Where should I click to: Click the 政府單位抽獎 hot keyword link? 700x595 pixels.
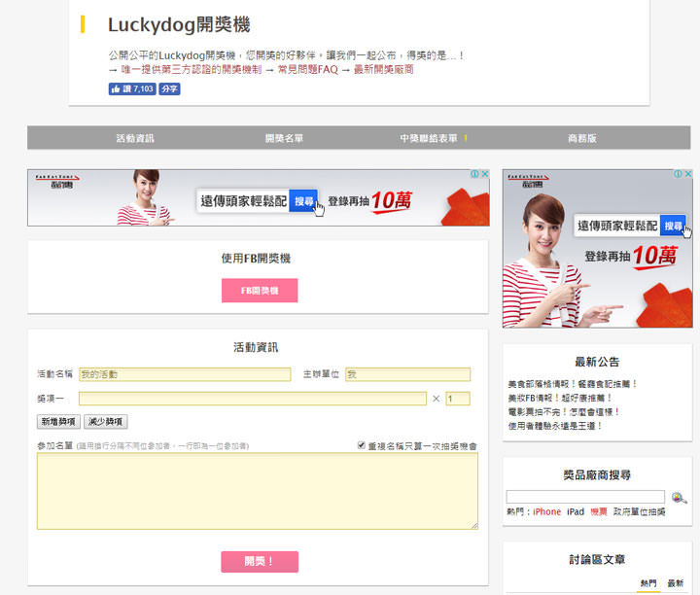click(639, 512)
